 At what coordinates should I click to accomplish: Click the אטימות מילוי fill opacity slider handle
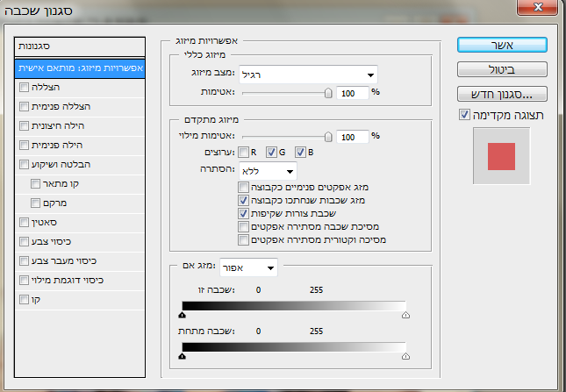[328, 137]
